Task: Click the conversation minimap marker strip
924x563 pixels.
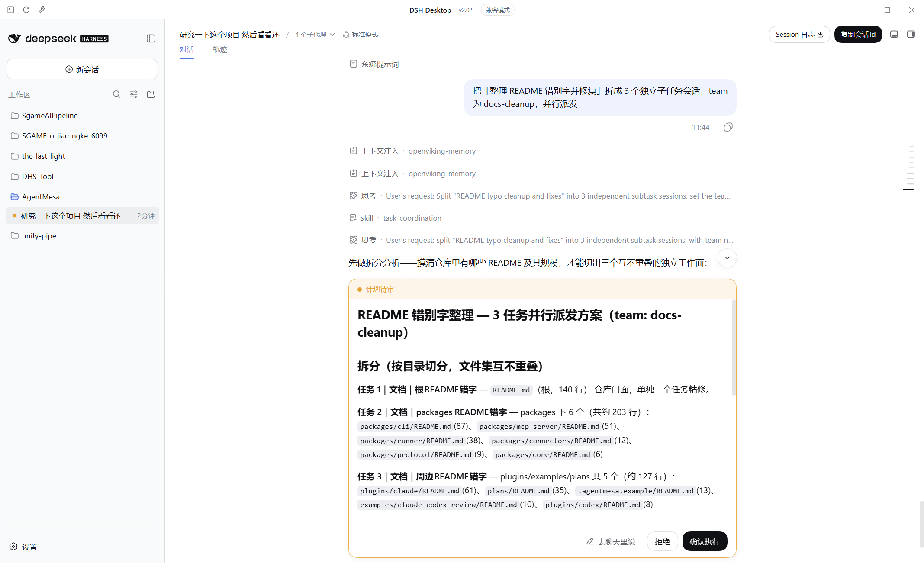Action: pyautogui.click(x=909, y=168)
